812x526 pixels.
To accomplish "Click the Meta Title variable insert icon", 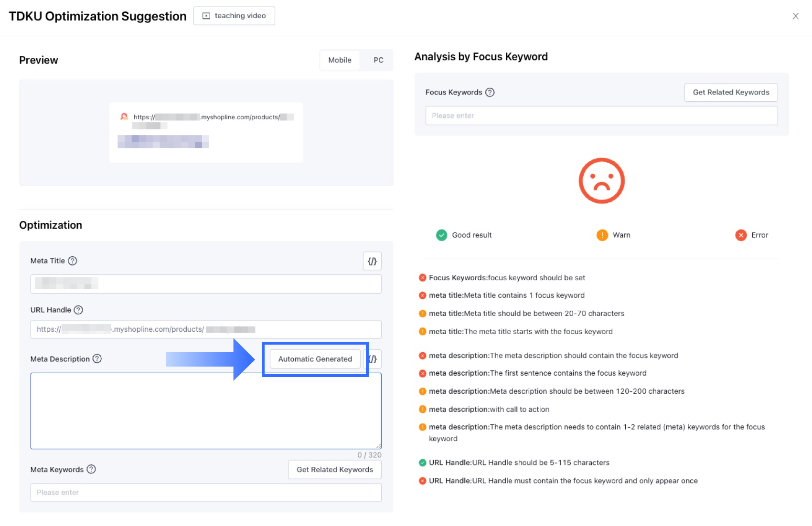I will [372, 261].
